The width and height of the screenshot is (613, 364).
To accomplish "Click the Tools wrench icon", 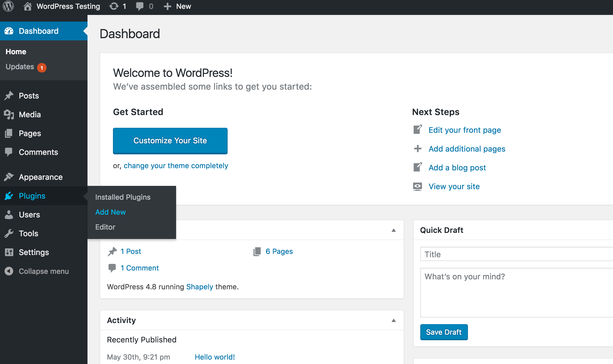I will click(x=9, y=233).
